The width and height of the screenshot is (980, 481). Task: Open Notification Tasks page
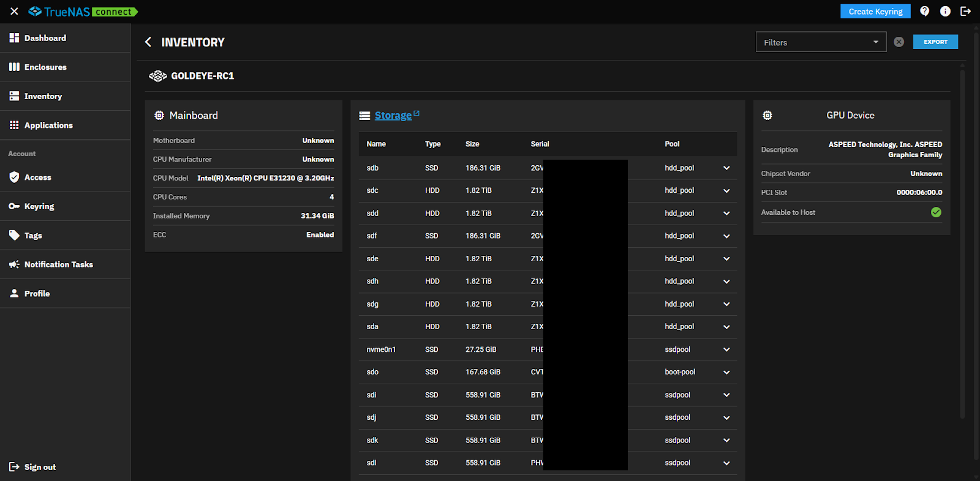pos(58,264)
